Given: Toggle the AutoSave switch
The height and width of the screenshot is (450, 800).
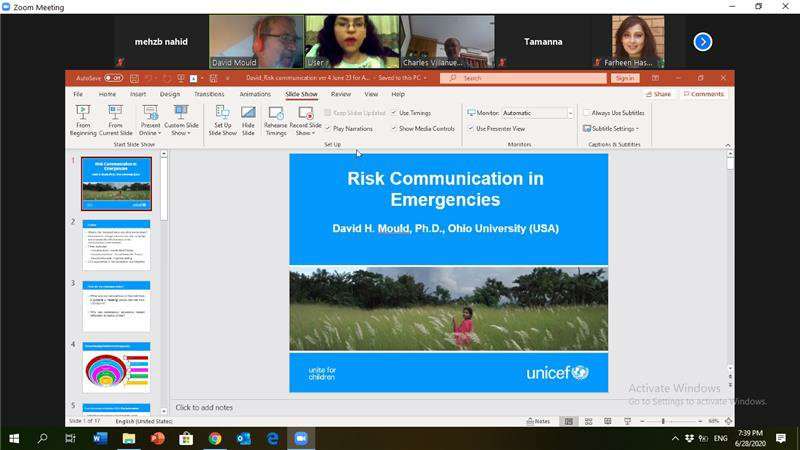Looking at the screenshot, I should pos(113,78).
